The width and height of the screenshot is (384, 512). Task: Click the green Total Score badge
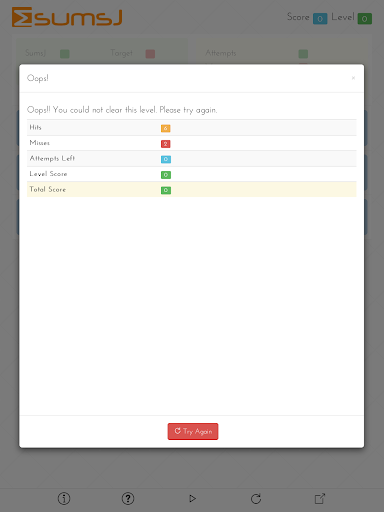tap(166, 190)
